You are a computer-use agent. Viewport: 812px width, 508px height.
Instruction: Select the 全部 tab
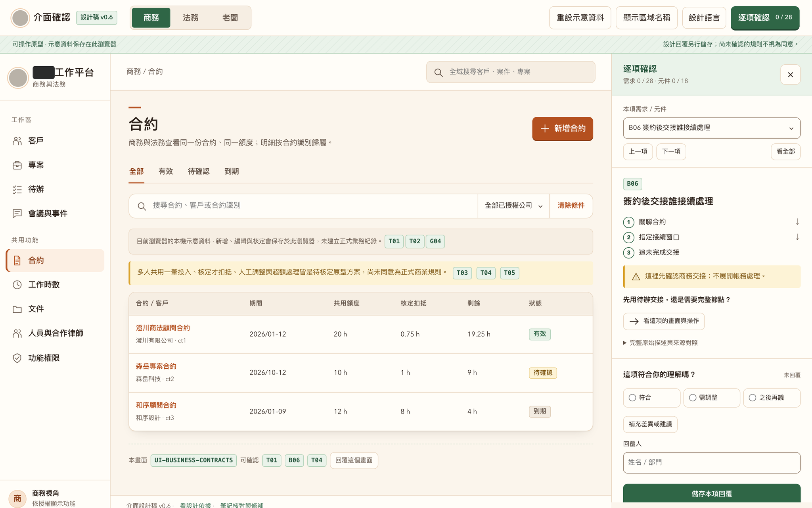tap(136, 171)
